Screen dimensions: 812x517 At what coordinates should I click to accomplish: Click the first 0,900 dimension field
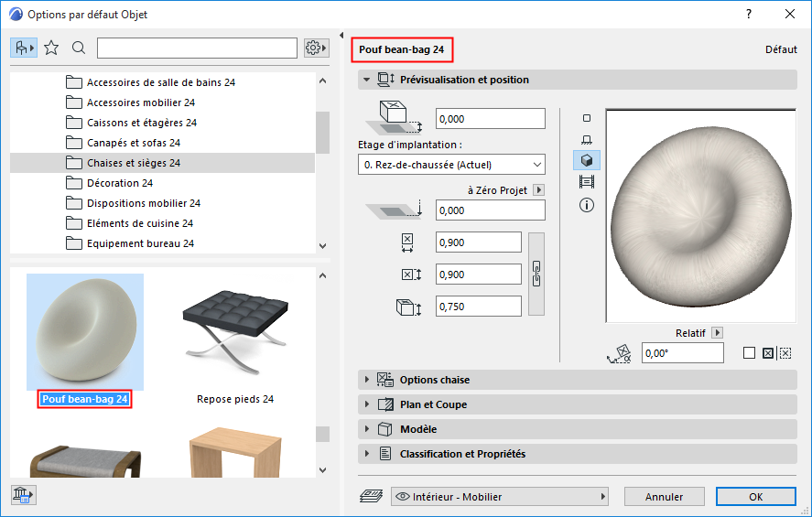coord(479,242)
